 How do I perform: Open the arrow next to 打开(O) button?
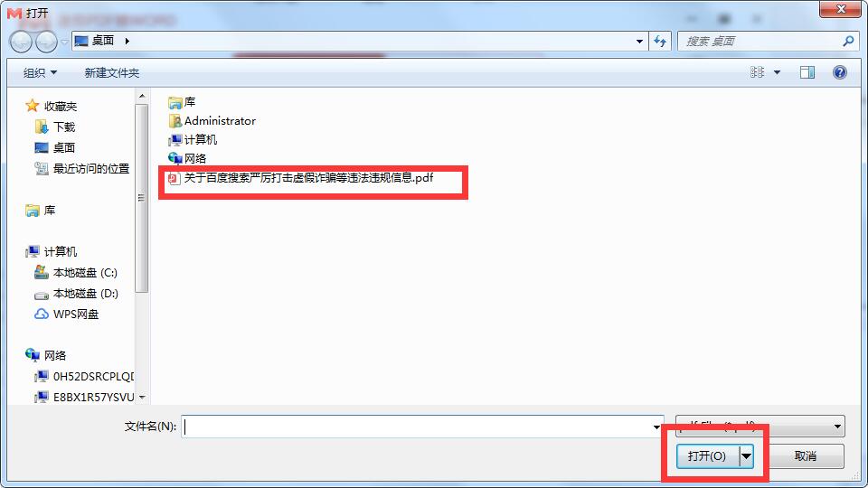click(x=747, y=456)
